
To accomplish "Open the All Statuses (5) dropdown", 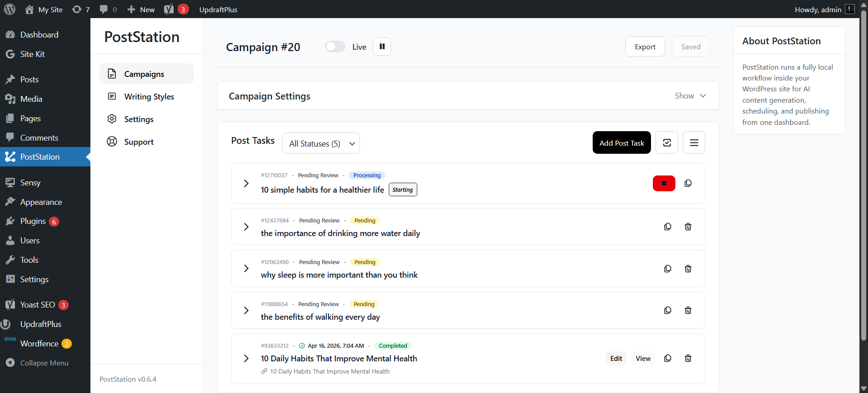I will pyautogui.click(x=321, y=143).
